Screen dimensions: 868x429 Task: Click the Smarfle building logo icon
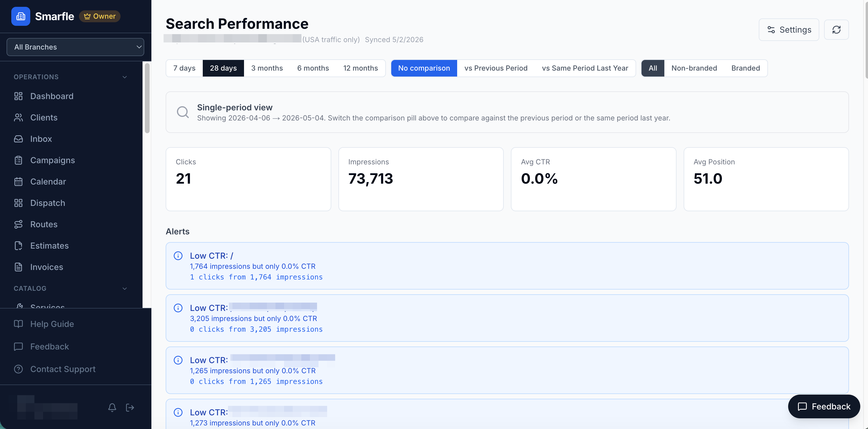(20, 16)
